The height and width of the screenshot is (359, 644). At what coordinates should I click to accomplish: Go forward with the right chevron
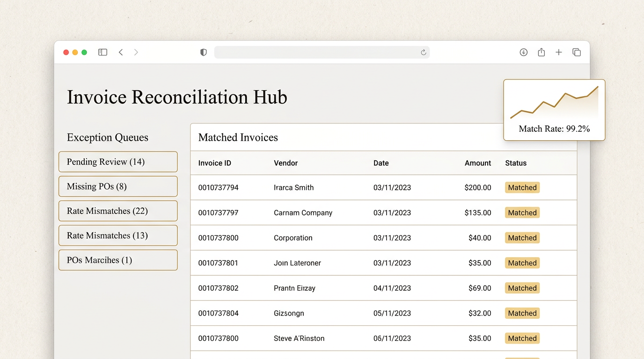(136, 52)
